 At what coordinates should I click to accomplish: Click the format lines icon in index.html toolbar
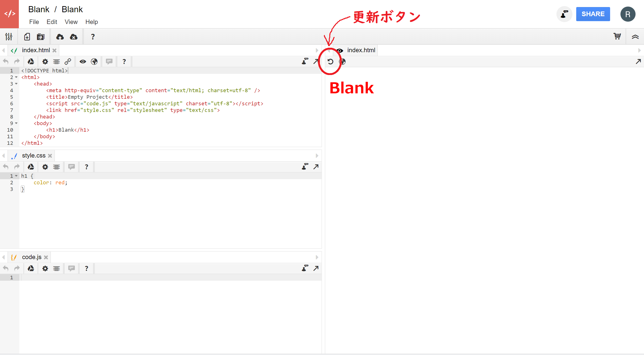pyautogui.click(x=56, y=62)
